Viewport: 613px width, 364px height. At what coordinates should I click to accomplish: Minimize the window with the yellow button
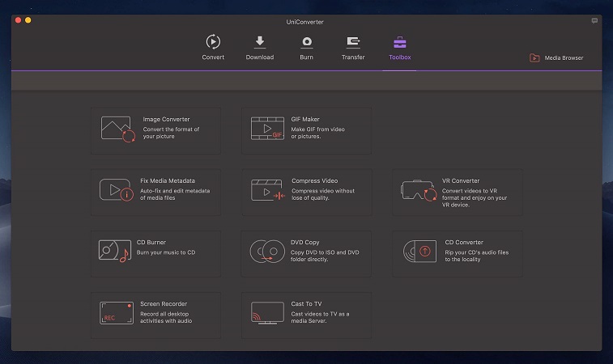coord(28,20)
